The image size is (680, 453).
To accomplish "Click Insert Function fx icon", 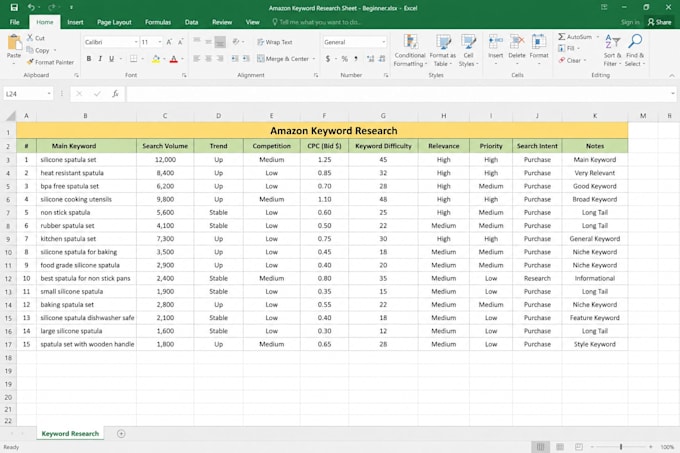I will click(115, 94).
